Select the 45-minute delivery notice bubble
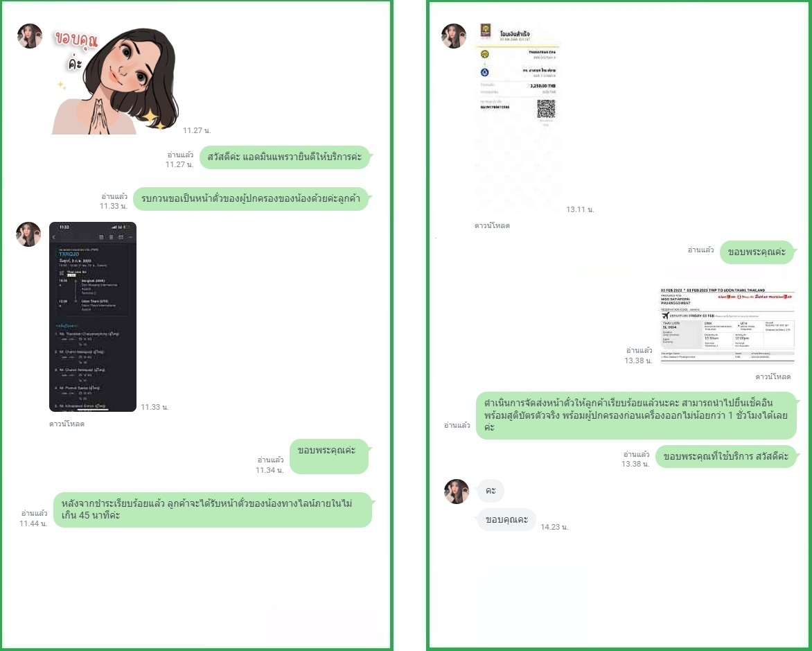The height and width of the screenshot is (651, 812). click(x=212, y=510)
